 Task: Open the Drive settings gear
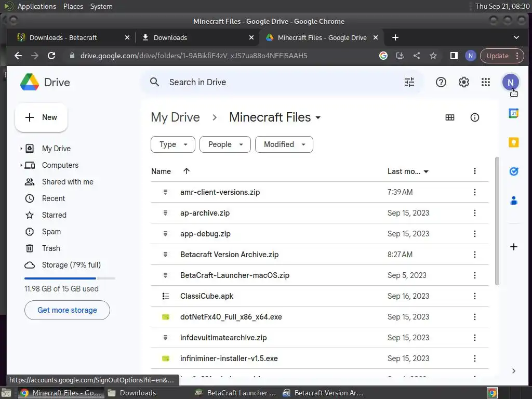click(x=463, y=82)
